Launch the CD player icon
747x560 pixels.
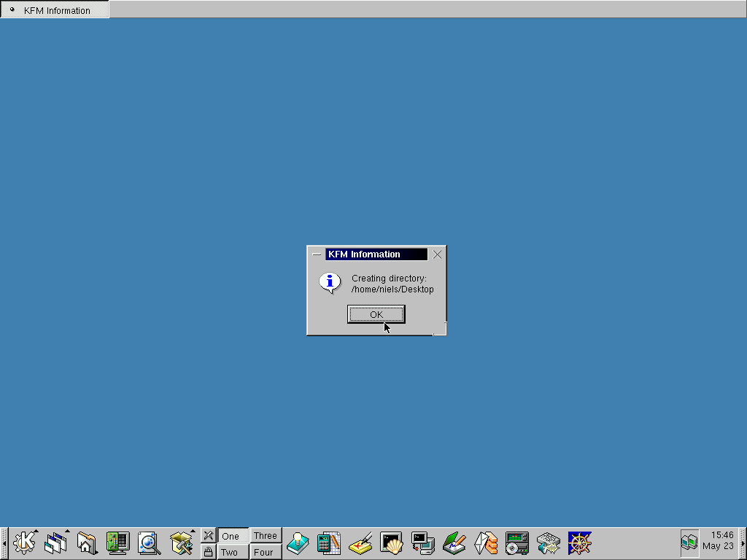click(x=517, y=543)
